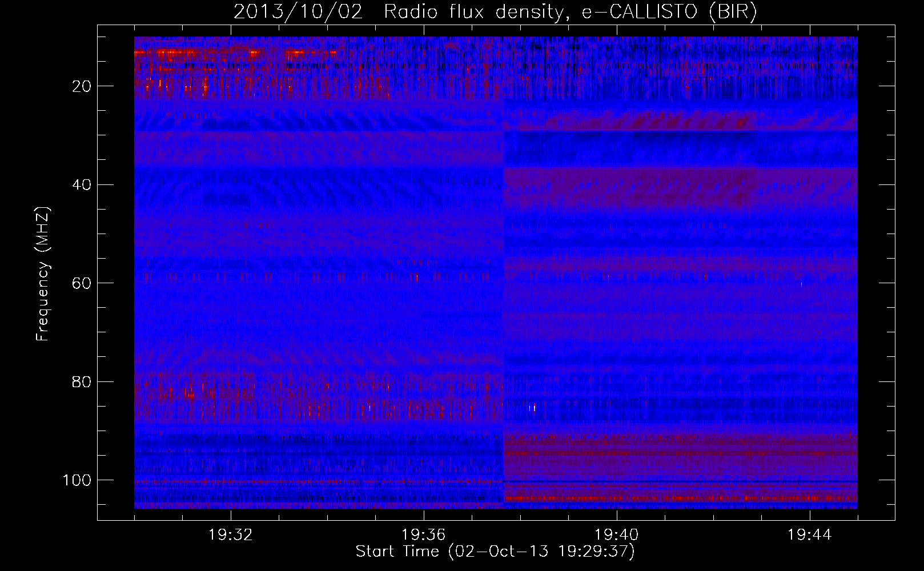The image size is (924, 571).
Task: Click the time tick label '19:44'
Action: [x=810, y=535]
